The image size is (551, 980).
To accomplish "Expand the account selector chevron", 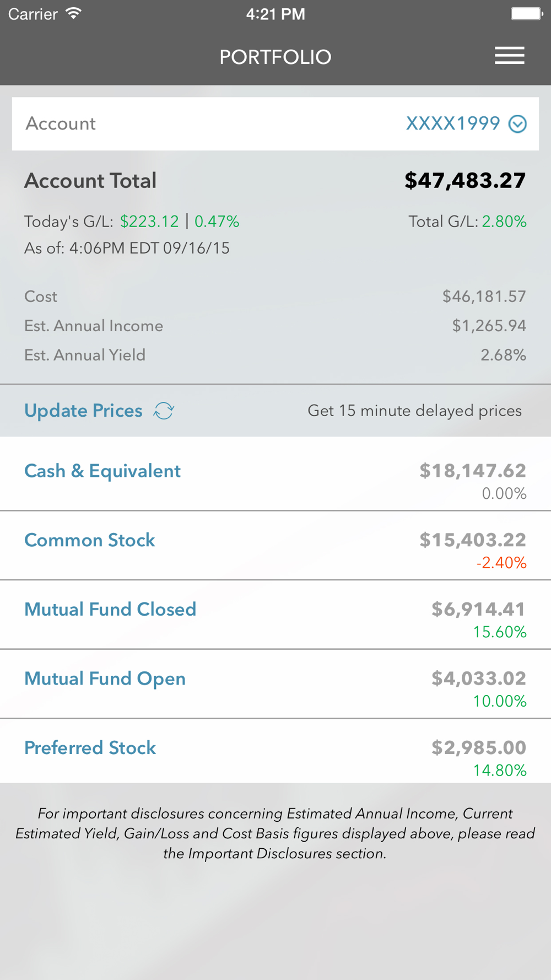I will [517, 124].
